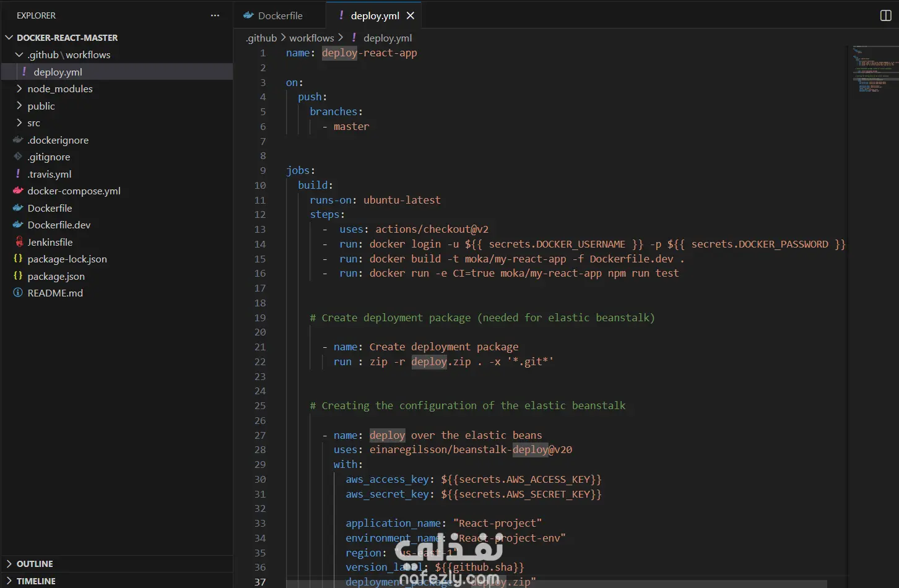Click 'master' branch text on line 6

click(351, 126)
